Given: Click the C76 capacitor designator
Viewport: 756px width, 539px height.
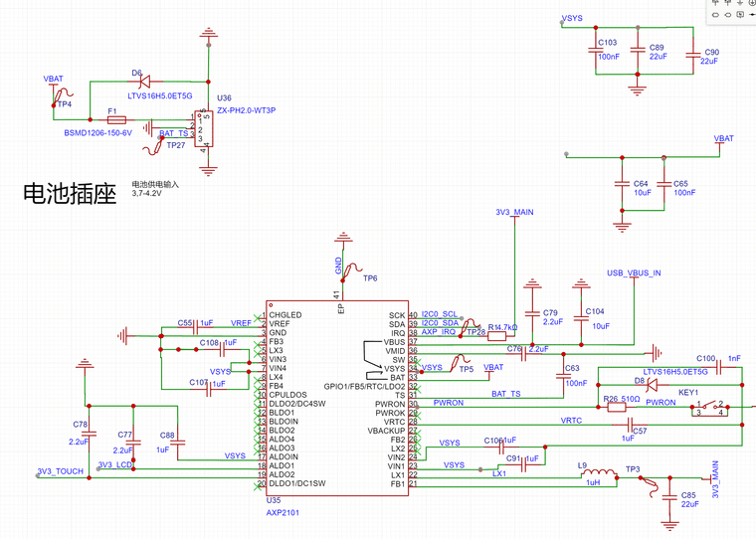Looking at the screenshot, I should pyautogui.click(x=514, y=349).
